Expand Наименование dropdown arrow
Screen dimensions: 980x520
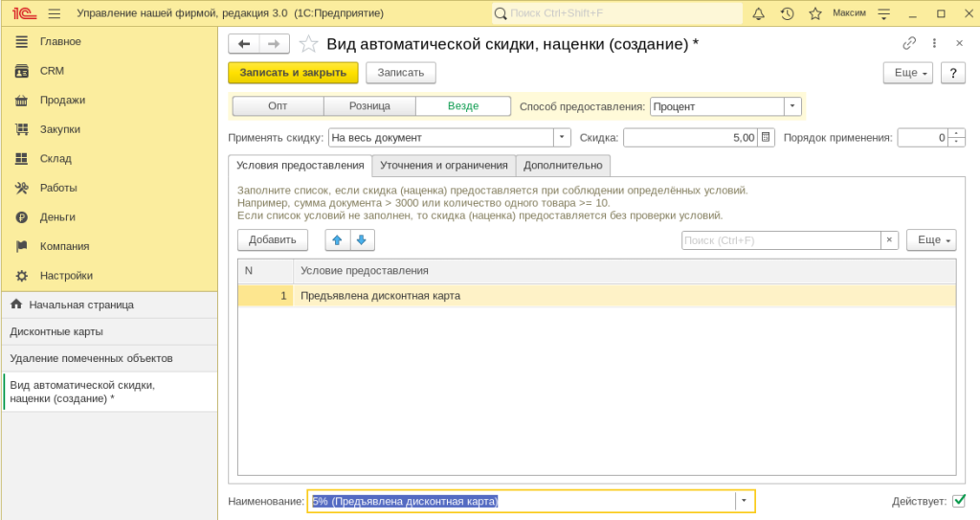(744, 501)
